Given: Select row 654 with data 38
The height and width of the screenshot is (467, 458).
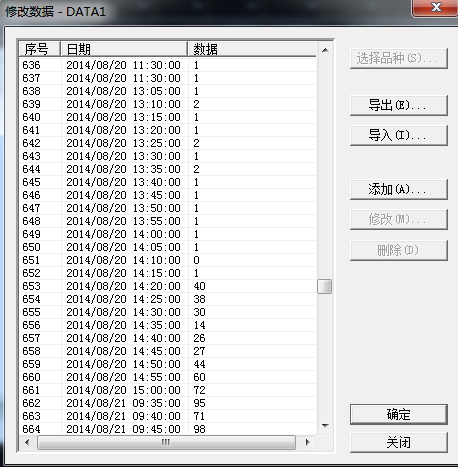Looking at the screenshot, I should pos(168,299).
